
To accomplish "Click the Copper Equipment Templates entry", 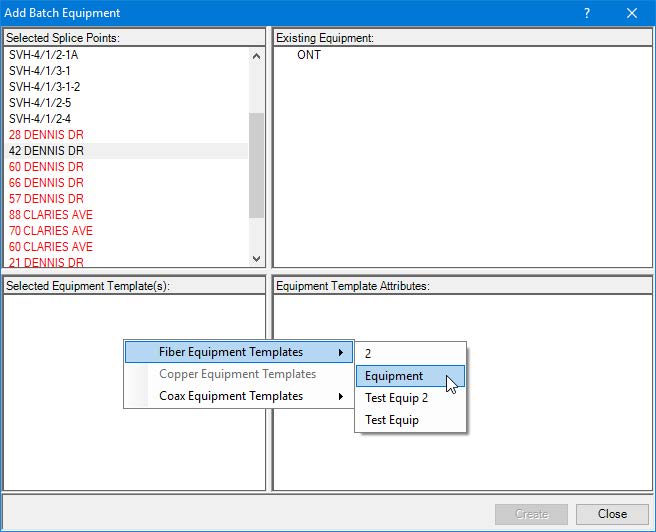I will pyautogui.click(x=239, y=374).
